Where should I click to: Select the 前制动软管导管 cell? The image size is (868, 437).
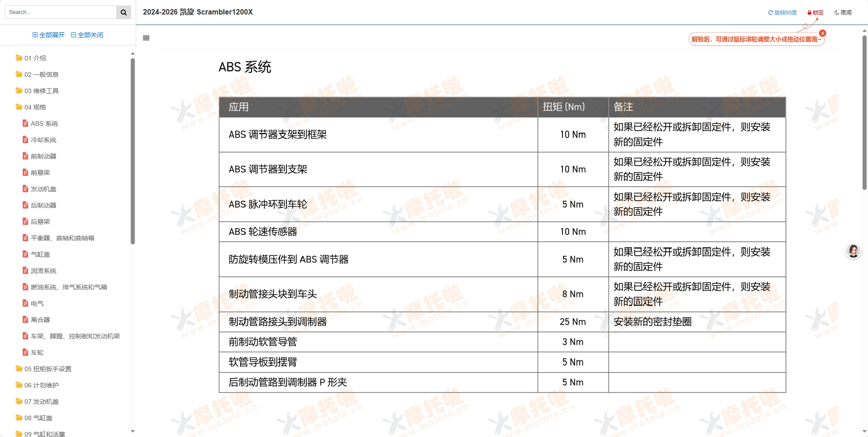tap(378, 342)
